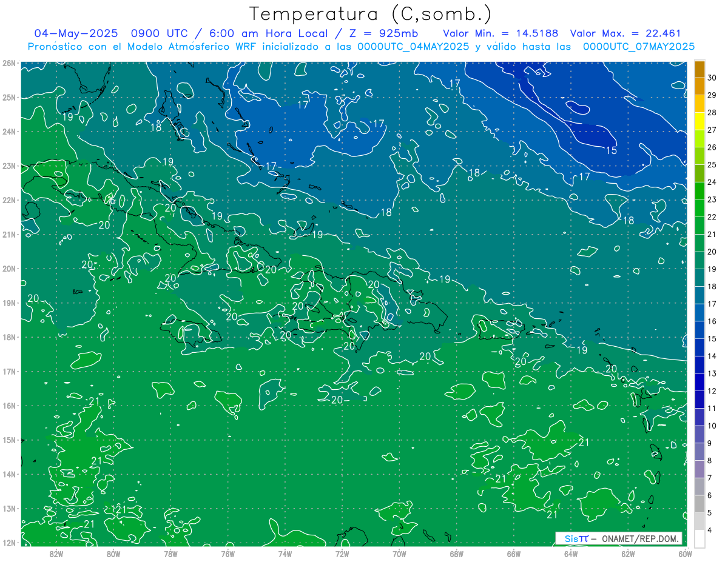Click the 16N latitude axis label

8,406
